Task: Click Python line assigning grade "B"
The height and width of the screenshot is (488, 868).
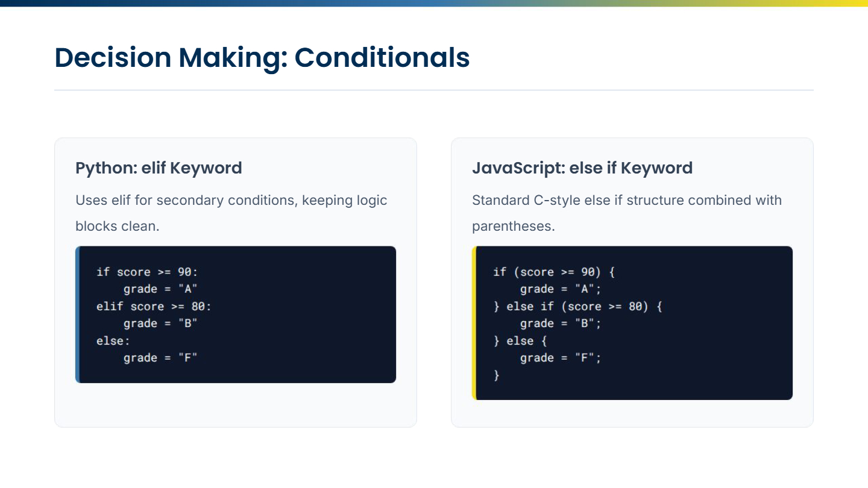Action: [x=160, y=324]
